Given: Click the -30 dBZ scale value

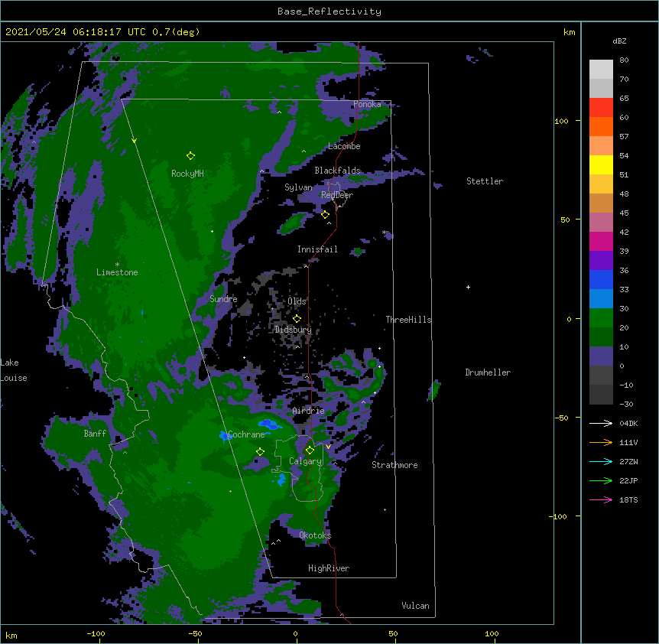Looking at the screenshot, I should (626, 404).
